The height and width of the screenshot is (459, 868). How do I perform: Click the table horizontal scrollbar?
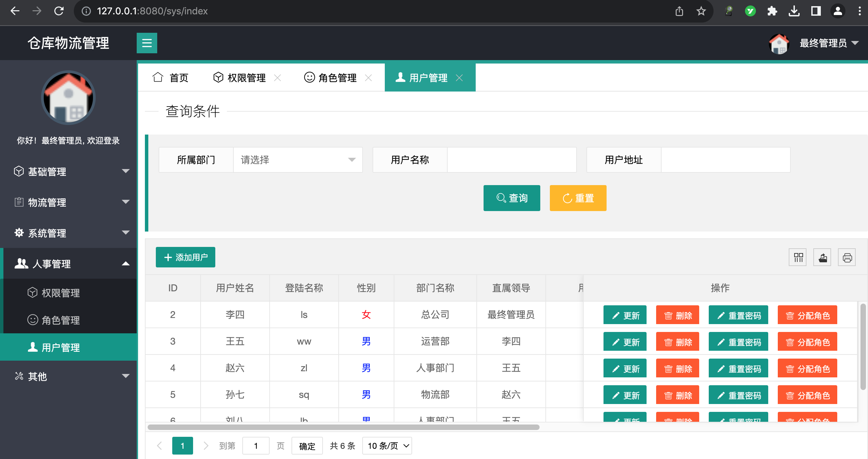[343, 427]
